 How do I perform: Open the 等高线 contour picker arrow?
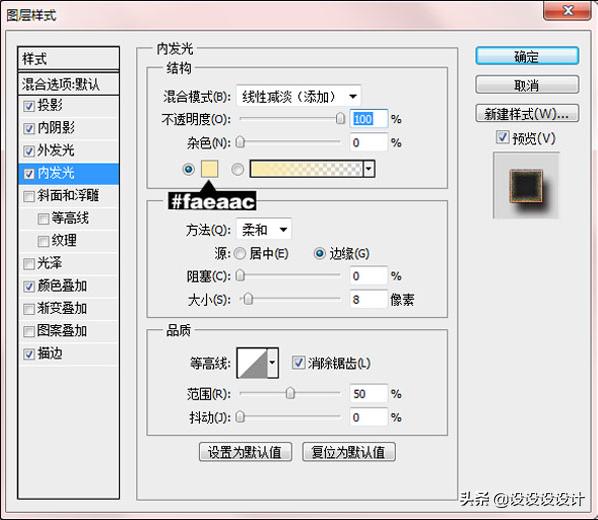(272, 363)
